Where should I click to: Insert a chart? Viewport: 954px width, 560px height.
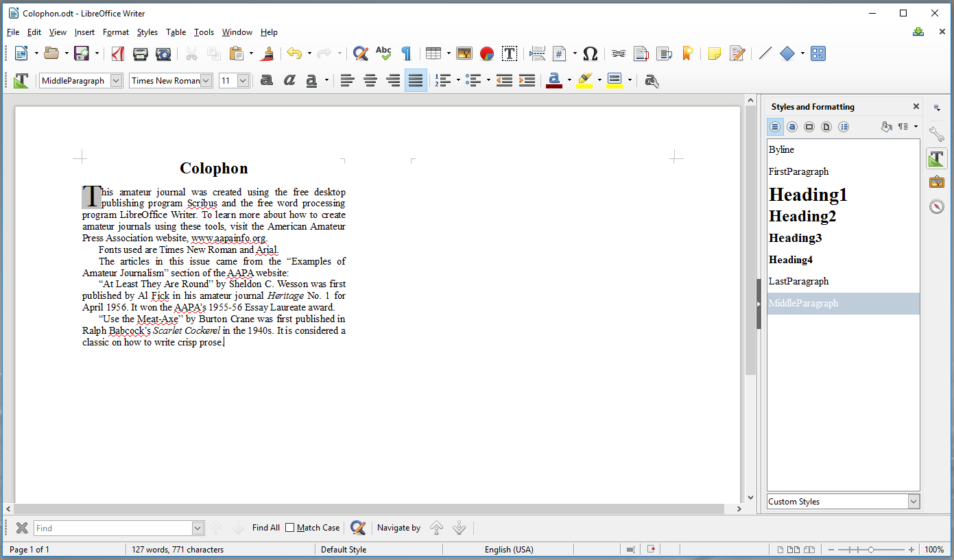pyautogui.click(x=487, y=53)
